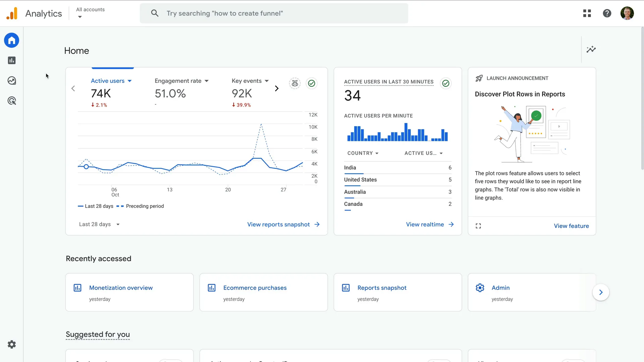Open the All accounts switcher dropdown
This screenshot has height=362, width=644.
coord(90,13)
